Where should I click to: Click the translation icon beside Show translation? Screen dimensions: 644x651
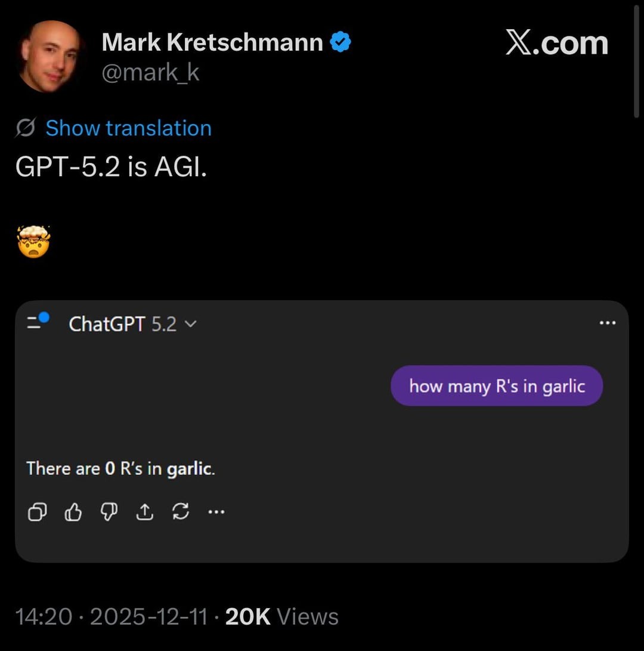click(25, 128)
